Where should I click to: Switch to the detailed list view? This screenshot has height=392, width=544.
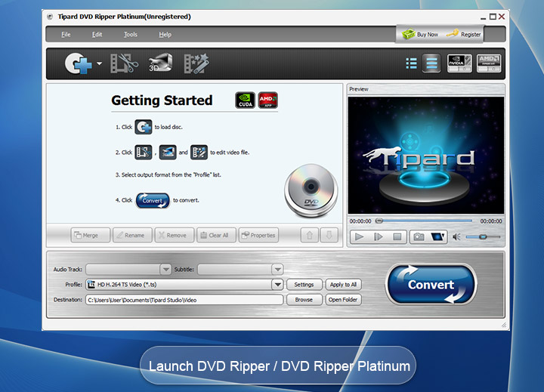[431, 63]
